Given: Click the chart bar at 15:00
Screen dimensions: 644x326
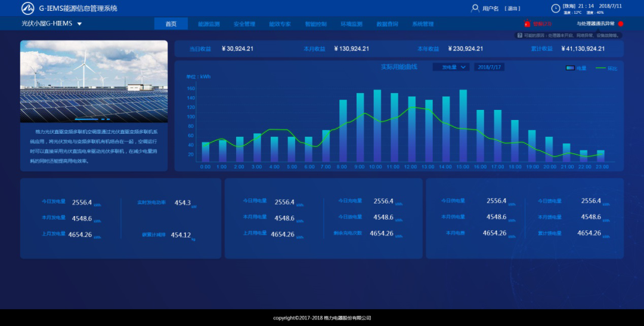Looking at the screenshot, I should (463, 126).
